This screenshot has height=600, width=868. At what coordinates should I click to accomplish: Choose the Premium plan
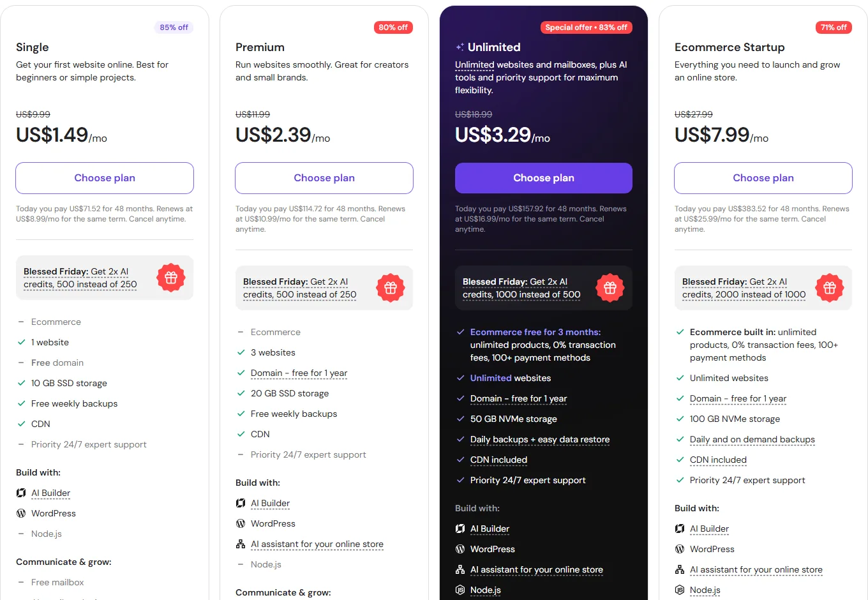point(324,178)
